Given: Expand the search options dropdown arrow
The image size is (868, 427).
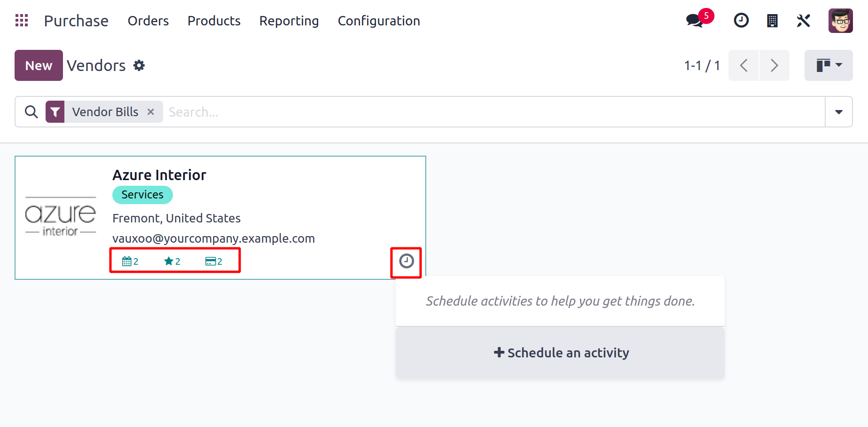Looking at the screenshot, I should coord(839,112).
